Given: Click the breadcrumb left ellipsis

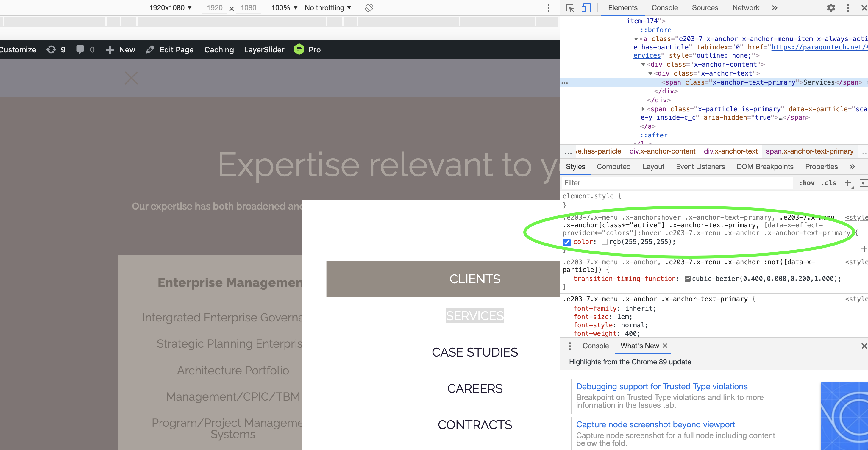Looking at the screenshot, I should pos(568,153).
